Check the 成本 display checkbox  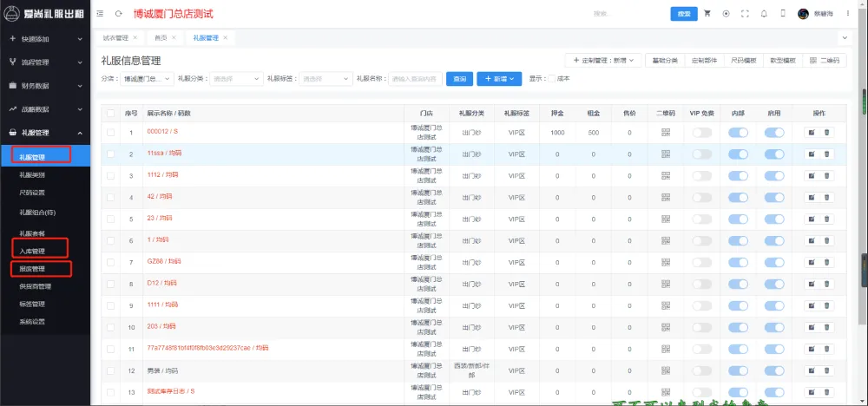pos(551,78)
